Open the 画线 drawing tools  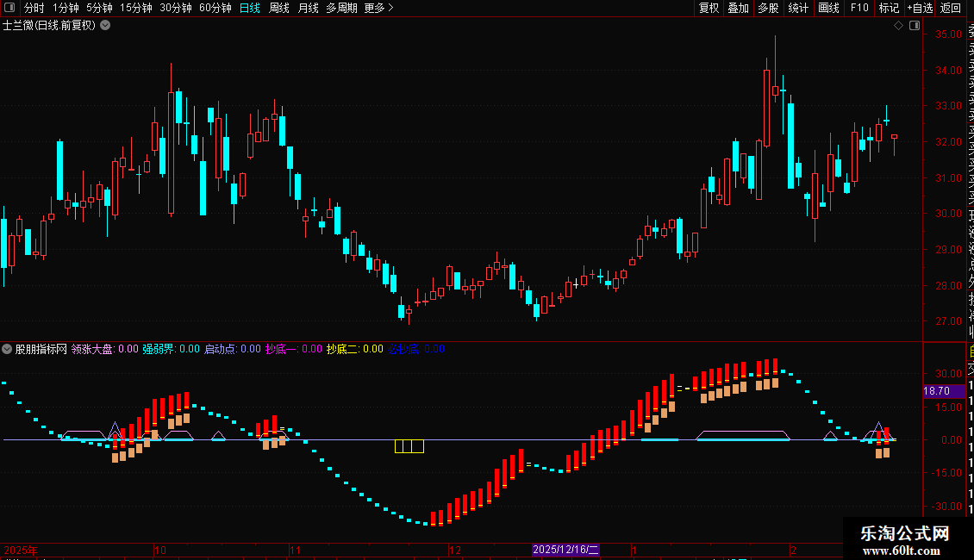[828, 8]
